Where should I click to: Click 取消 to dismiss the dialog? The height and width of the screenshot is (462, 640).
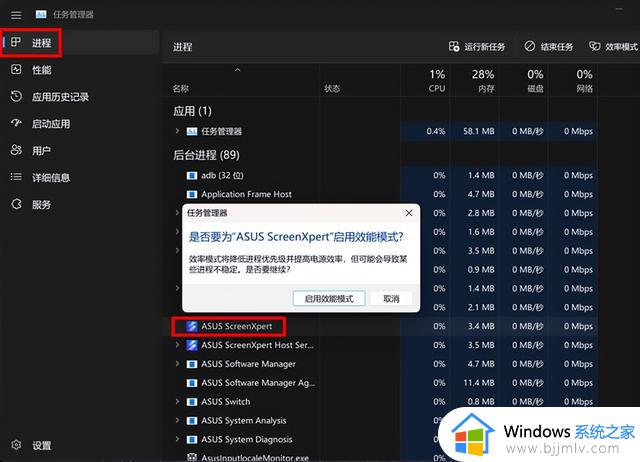pyautogui.click(x=391, y=298)
